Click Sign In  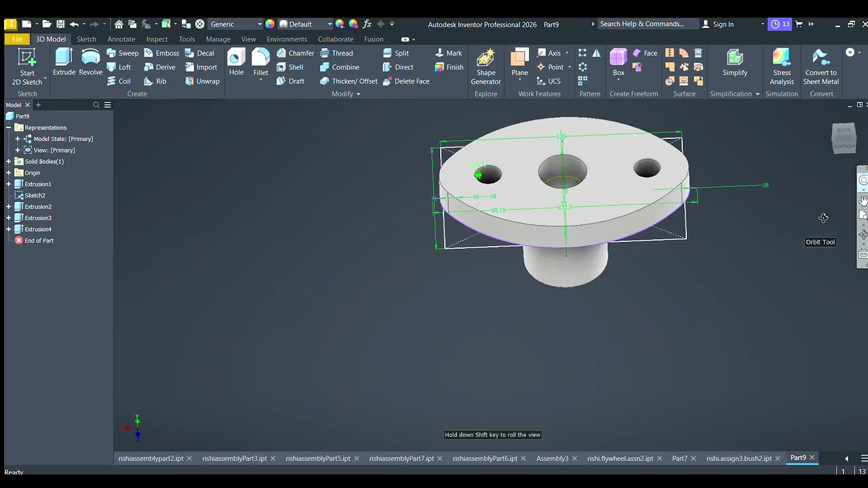click(x=717, y=24)
